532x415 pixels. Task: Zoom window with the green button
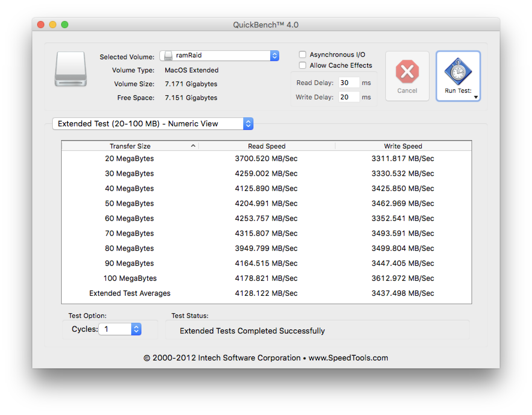click(x=65, y=25)
